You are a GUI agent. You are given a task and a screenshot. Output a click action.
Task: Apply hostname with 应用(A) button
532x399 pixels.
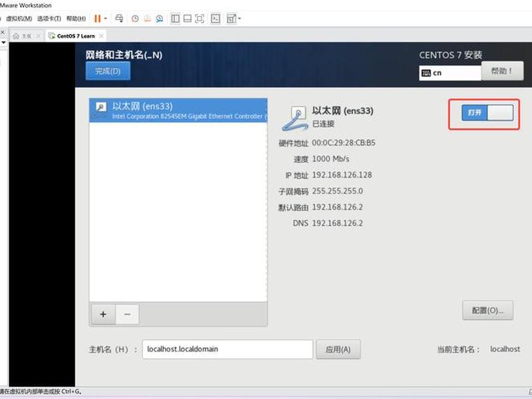[x=338, y=349]
